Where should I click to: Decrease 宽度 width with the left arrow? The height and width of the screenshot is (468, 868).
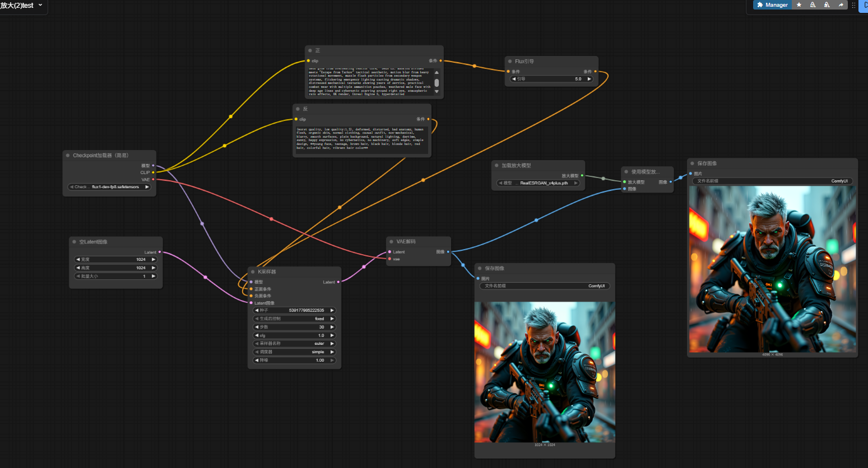[78, 260]
